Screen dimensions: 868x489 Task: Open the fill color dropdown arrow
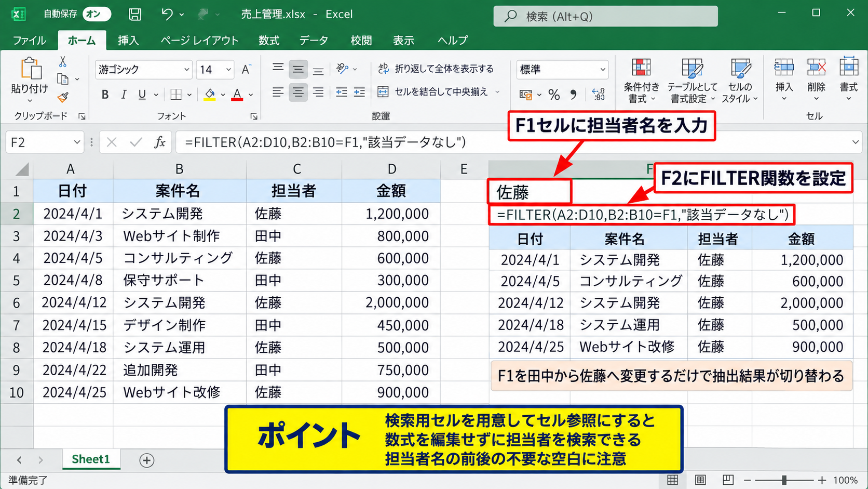click(x=223, y=95)
